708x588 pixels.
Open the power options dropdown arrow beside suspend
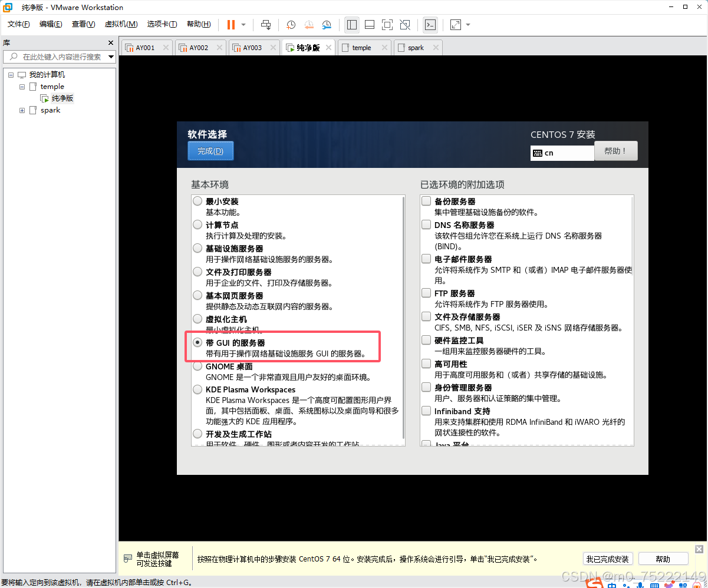[243, 25]
